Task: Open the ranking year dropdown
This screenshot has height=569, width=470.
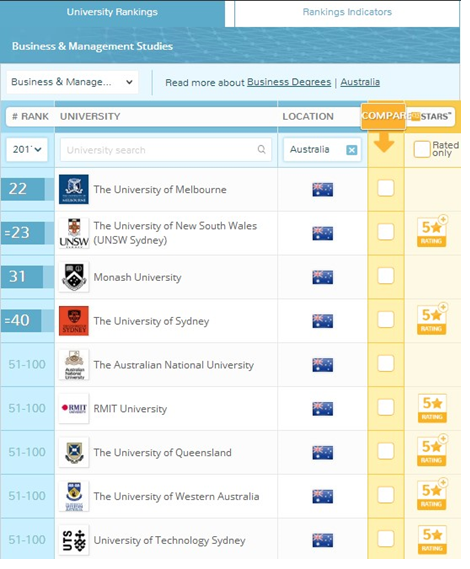Action: click(27, 150)
